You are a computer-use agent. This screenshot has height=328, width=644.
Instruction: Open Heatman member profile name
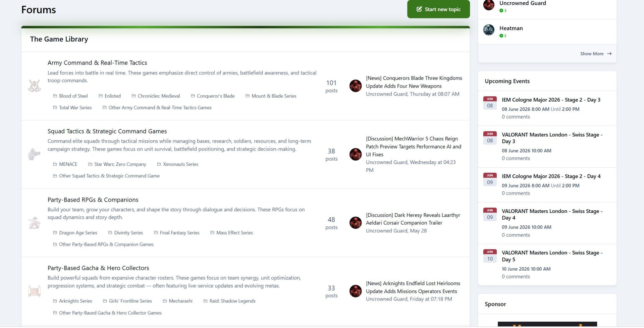click(x=511, y=28)
